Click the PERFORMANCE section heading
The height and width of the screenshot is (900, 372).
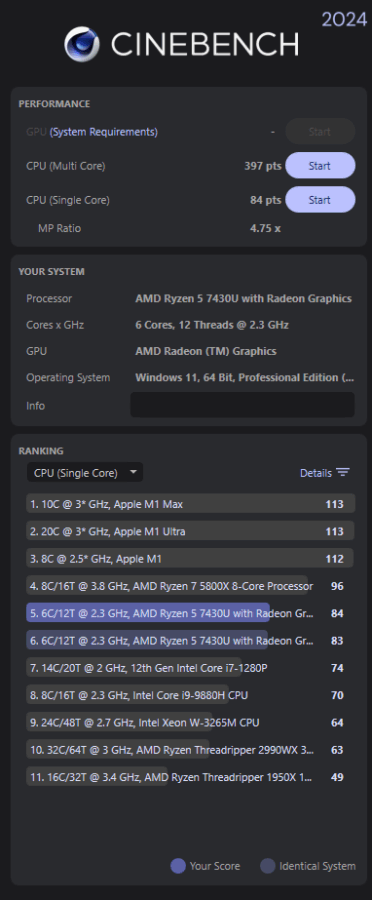pyautogui.click(x=54, y=104)
